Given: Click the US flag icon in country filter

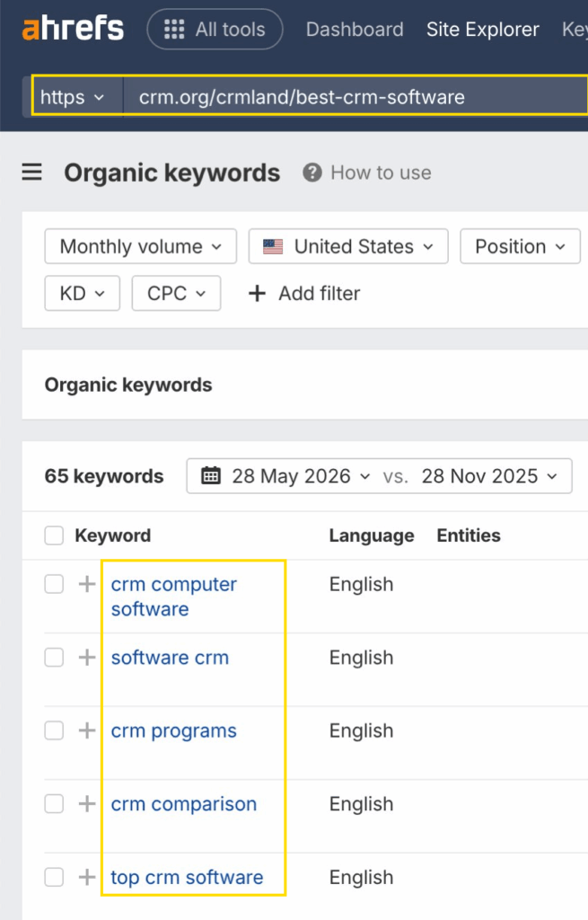Looking at the screenshot, I should 273,246.
